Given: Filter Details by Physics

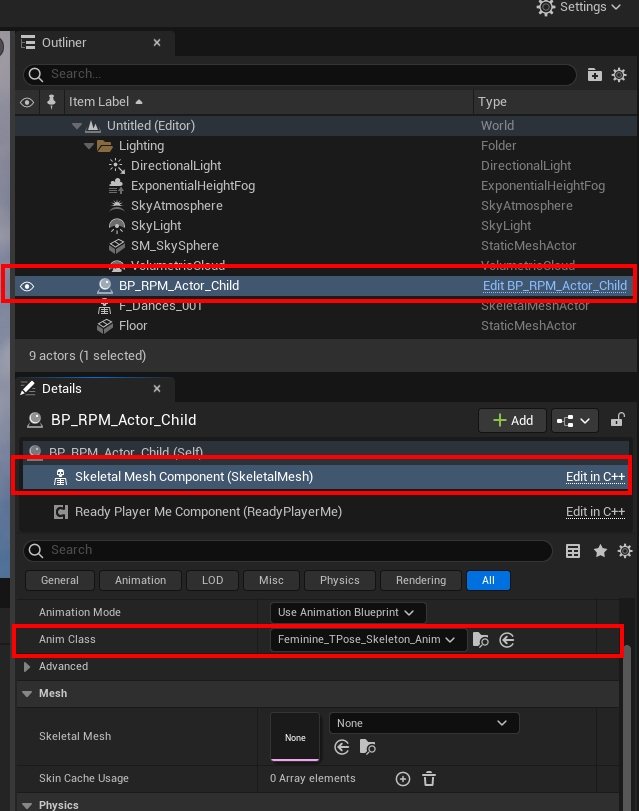Looking at the screenshot, I should 339,580.
